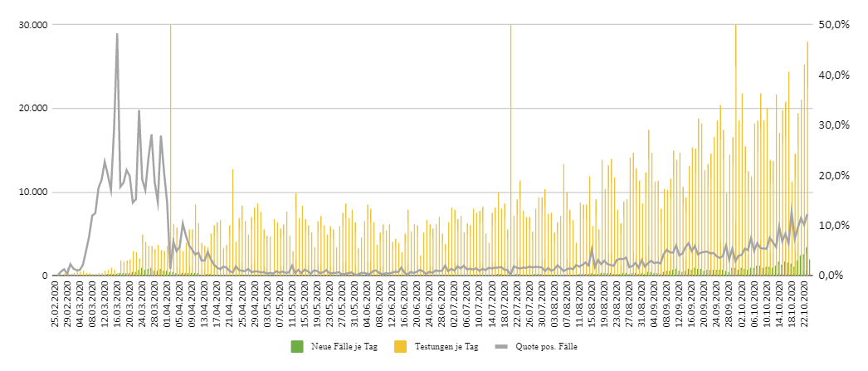This screenshot has width=868, height=371.
Task: Select the 07.08.2020 x-axis date label
Action: (566, 305)
